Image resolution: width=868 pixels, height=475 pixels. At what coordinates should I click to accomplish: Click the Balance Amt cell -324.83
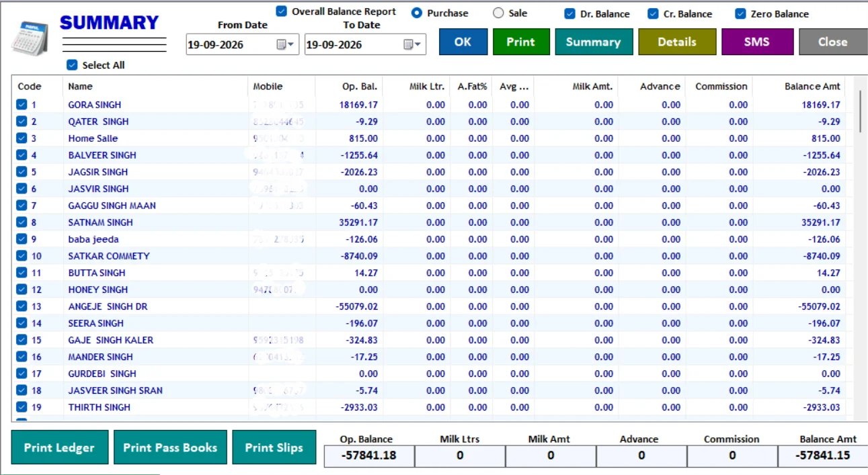(824, 340)
